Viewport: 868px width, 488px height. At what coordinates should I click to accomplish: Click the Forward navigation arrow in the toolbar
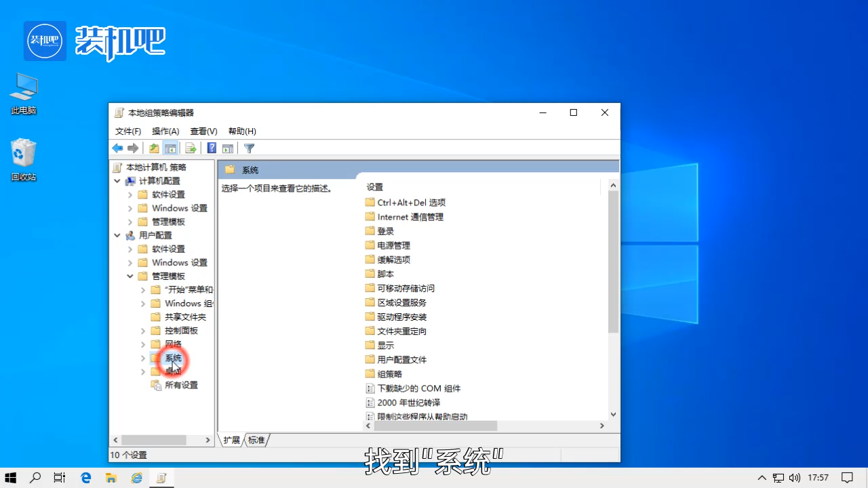[134, 148]
